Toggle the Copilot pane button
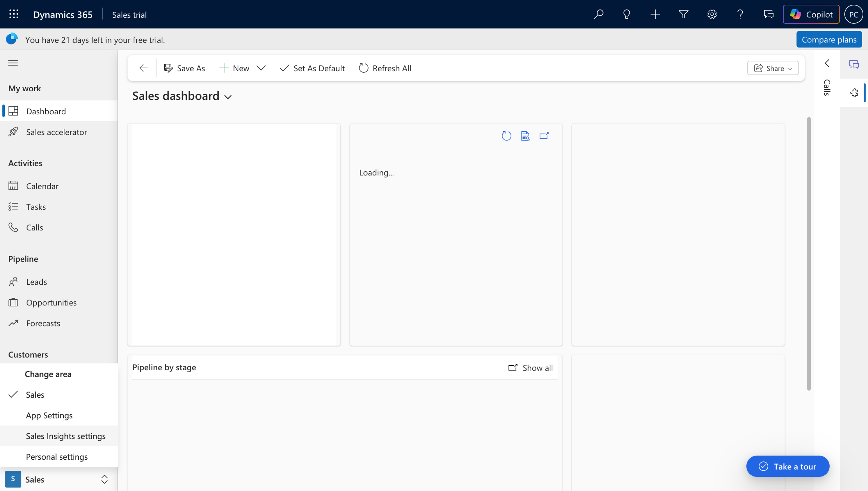Viewport: 868px width, 491px height. 811,14
